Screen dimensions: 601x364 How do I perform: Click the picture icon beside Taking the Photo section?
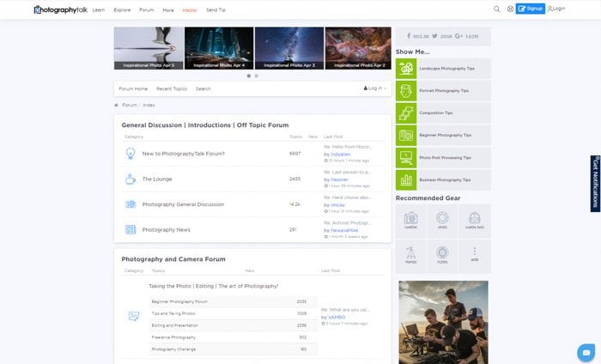point(133,316)
